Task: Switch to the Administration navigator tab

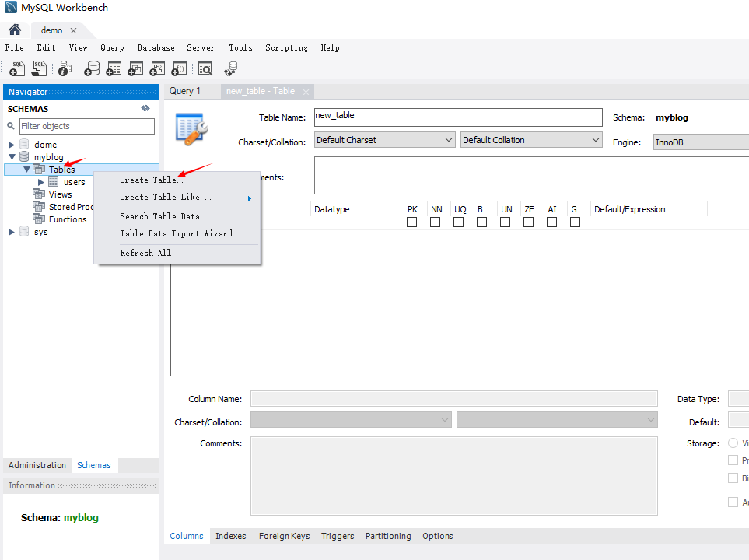Action: 37,465
